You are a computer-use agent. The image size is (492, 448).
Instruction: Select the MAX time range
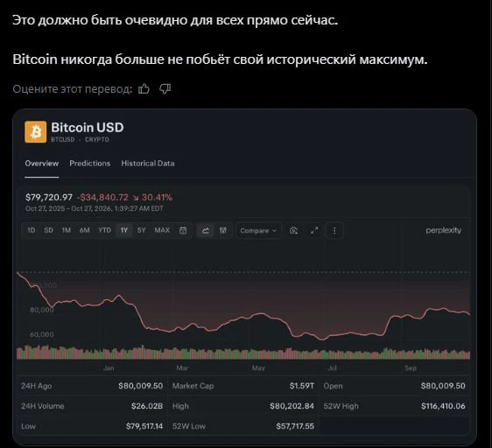(162, 231)
